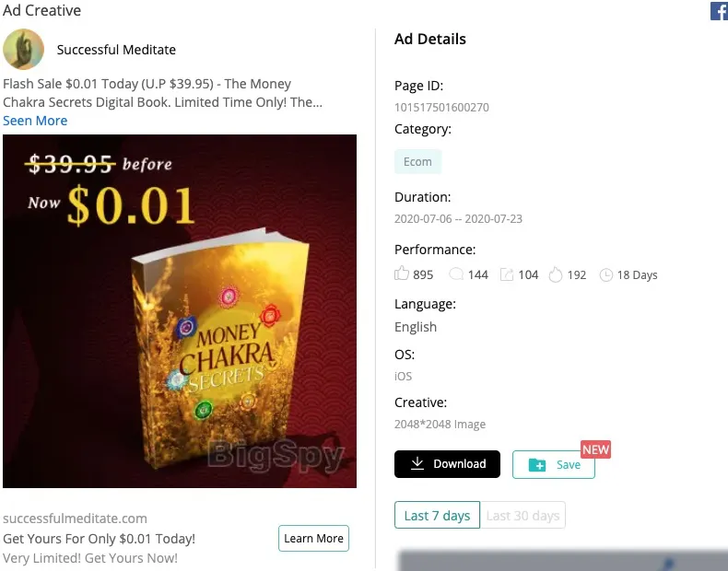
Task: Click the folder-plus icon in the Save button
Action: (536, 465)
